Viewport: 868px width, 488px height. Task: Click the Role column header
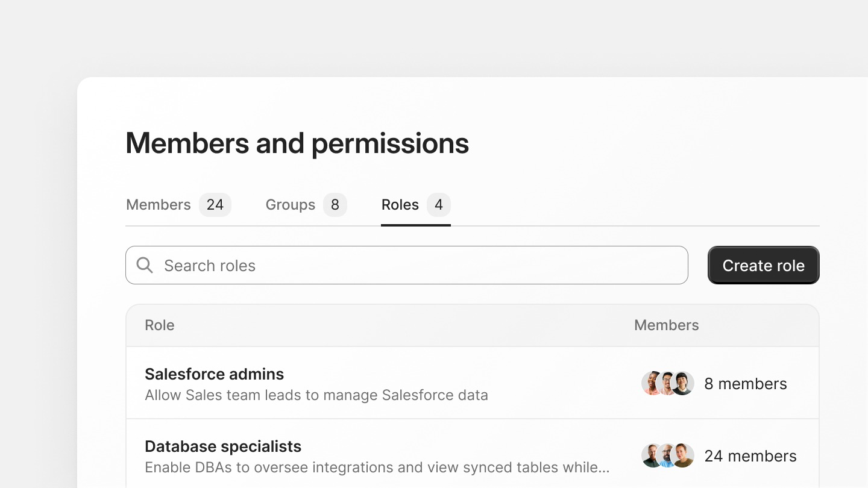pyautogui.click(x=160, y=325)
